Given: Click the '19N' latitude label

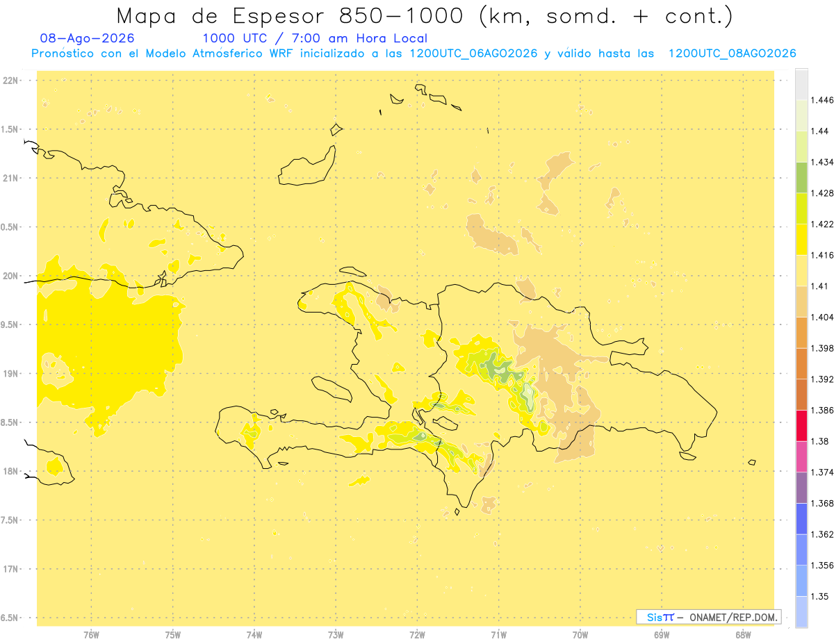Looking at the screenshot, I should point(11,374).
